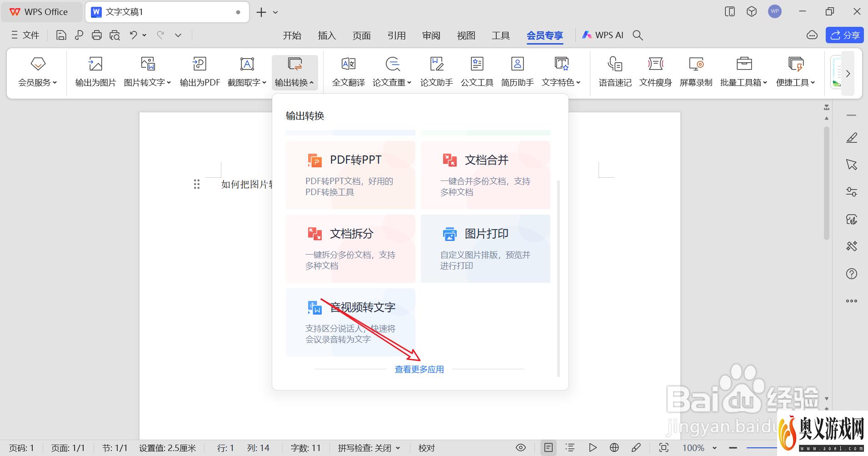Switch to the Start tab (开始)
The image size is (868, 456).
tap(292, 35)
